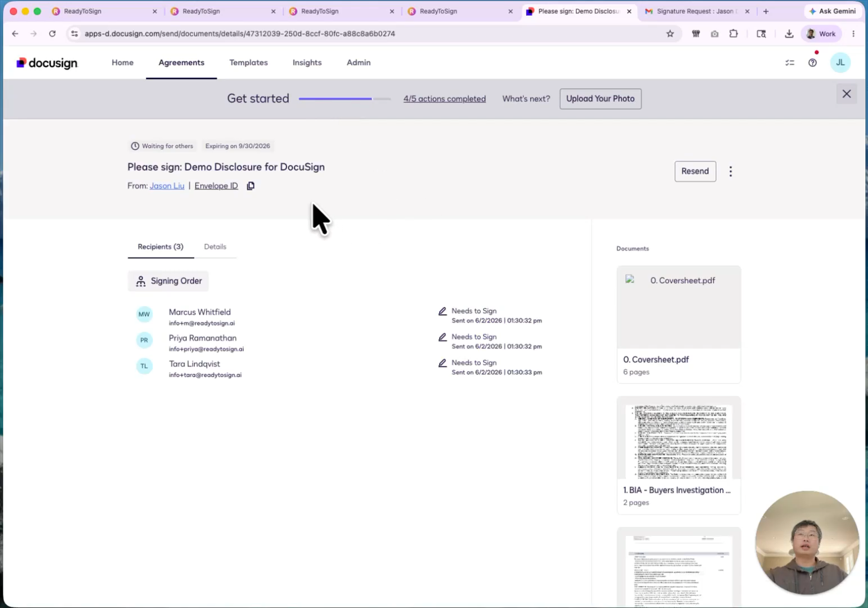Click the Ask Gemini button

click(x=833, y=11)
